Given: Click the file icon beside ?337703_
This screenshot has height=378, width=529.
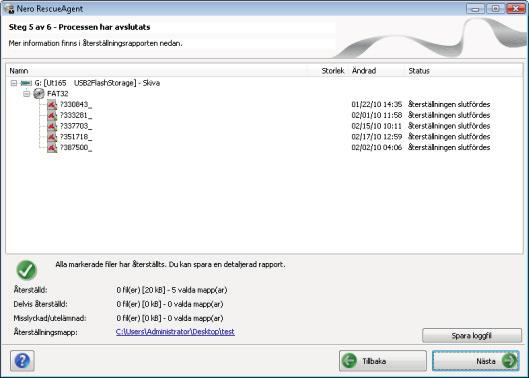Looking at the screenshot, I should click(x=52, y=126).
